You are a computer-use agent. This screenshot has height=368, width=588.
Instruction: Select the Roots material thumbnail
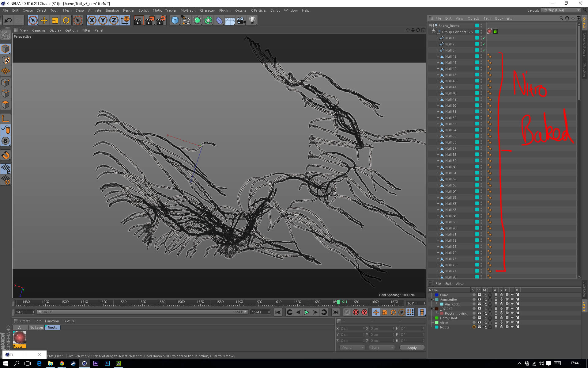pyautogui.click(x=19, y=338)
